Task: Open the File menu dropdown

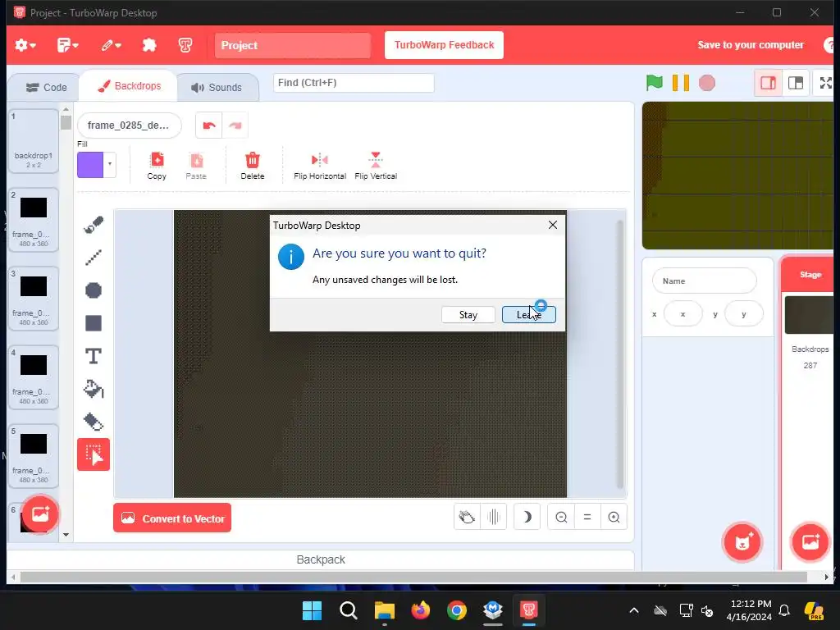Action: pyautogui.click(x=67, y=45)
